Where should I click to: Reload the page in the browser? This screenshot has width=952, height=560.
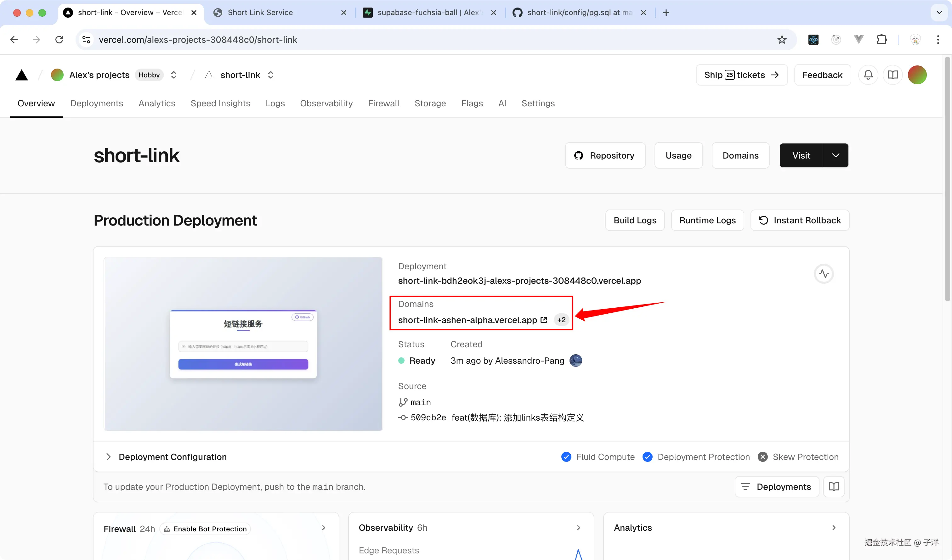click(59, 40)
